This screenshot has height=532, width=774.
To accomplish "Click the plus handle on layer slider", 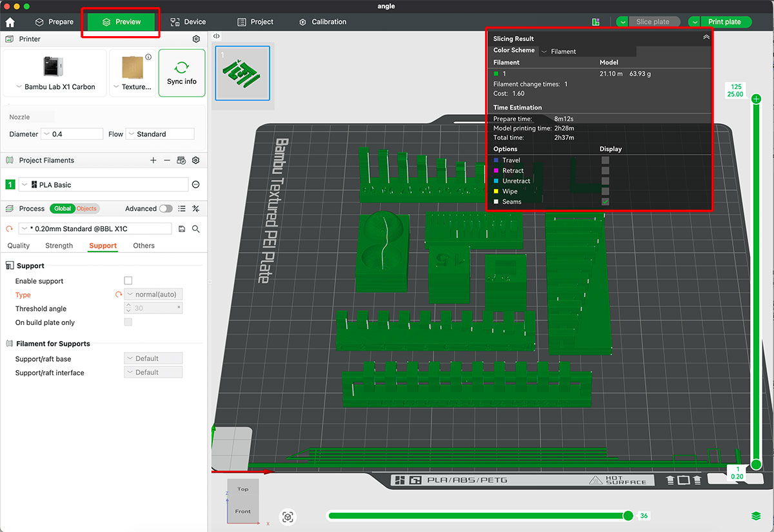I will tap(756, 99).
